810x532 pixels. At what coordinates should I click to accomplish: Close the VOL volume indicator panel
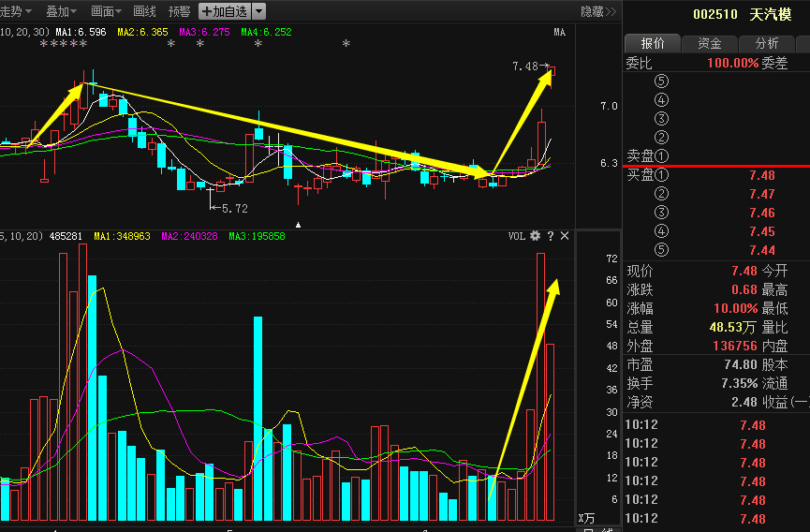(x=565, y=236)
